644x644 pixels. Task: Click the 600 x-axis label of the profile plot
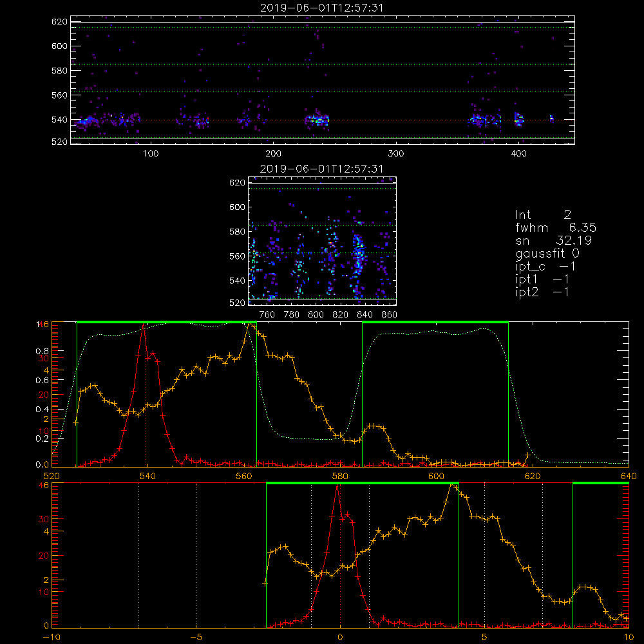tap(436, 476)
